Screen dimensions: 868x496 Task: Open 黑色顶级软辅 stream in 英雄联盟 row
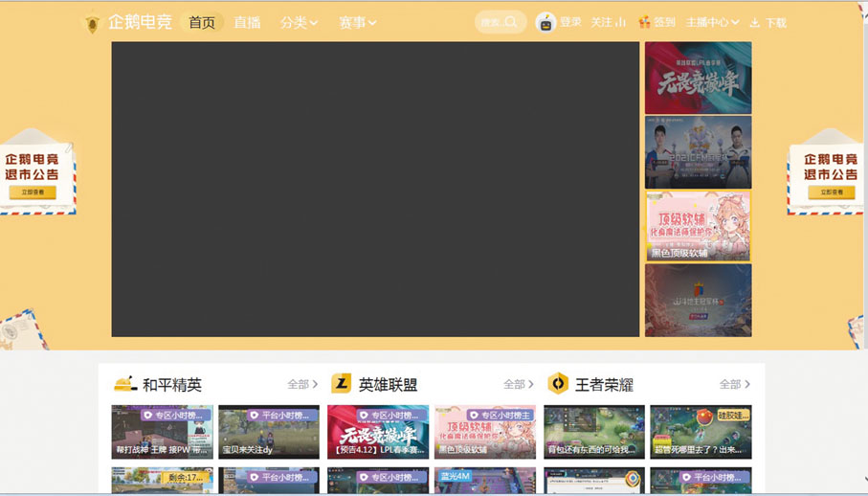[x=485, y=432]
